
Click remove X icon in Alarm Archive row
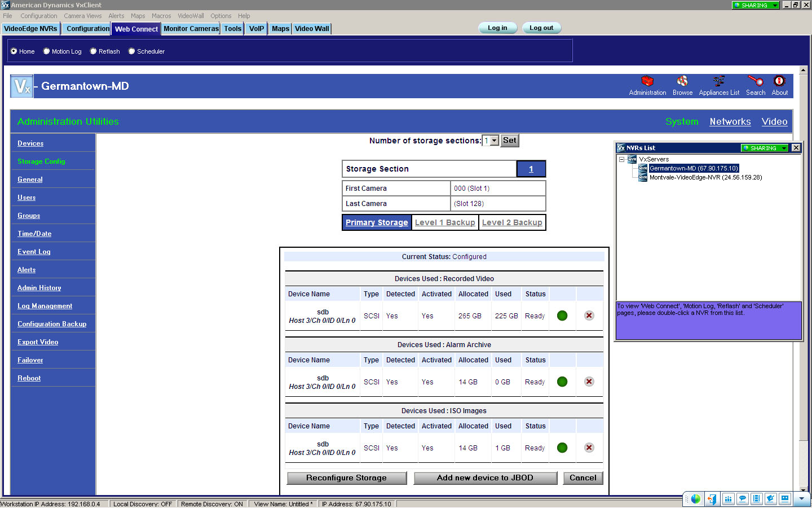[x=589, y=382]
